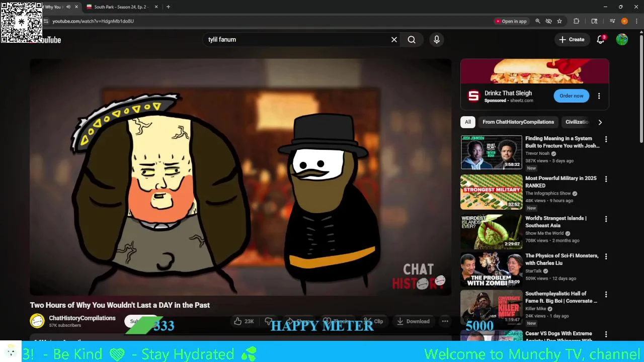Open the YouTube account avatar menu
This screenshot has width=644, height=362.
(x=622, y=40)
